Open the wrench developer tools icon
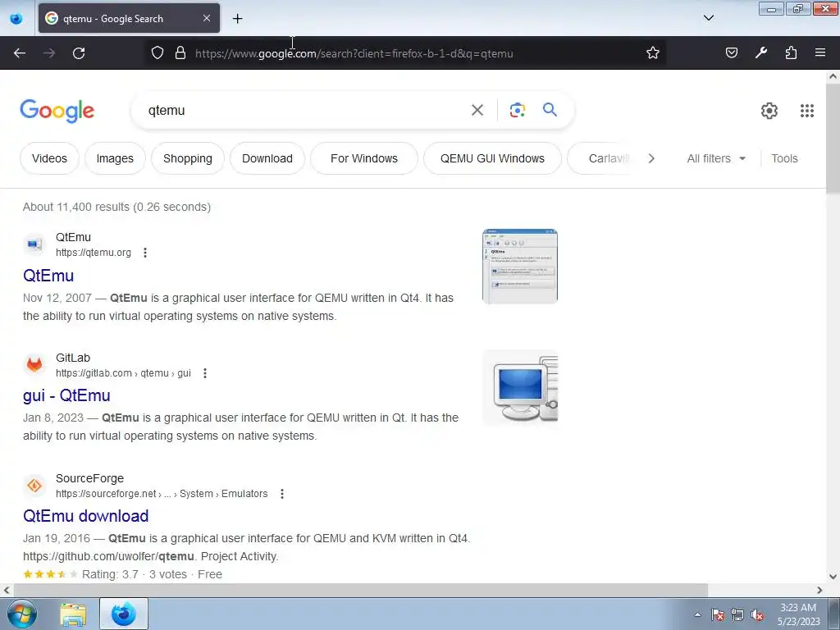 [x=761, y=53]
